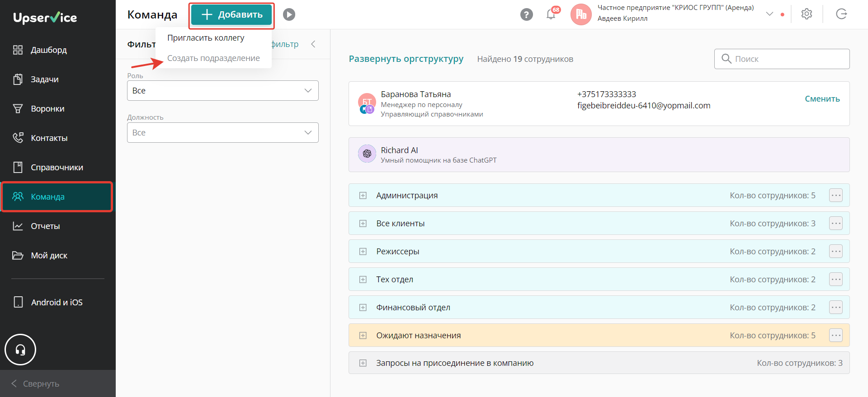Open more options for Финансовый отдел
This screenshot has height=397, width=868.
pos(836,307)
